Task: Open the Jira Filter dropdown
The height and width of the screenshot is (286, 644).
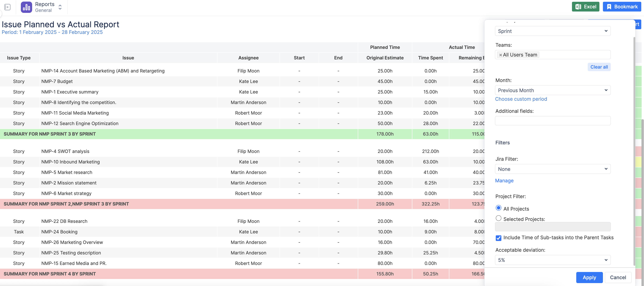Action: point(552,169)
